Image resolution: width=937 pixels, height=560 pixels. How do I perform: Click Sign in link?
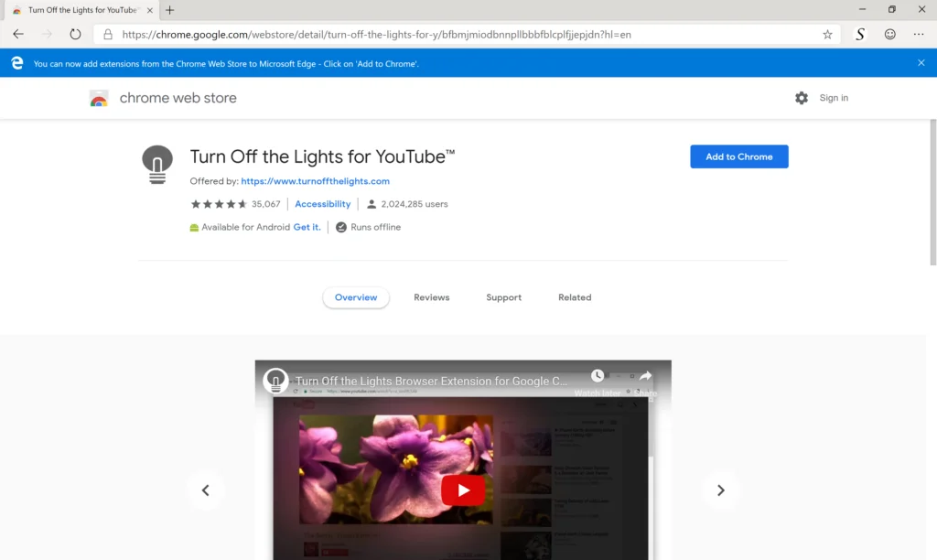click(834, 97)
